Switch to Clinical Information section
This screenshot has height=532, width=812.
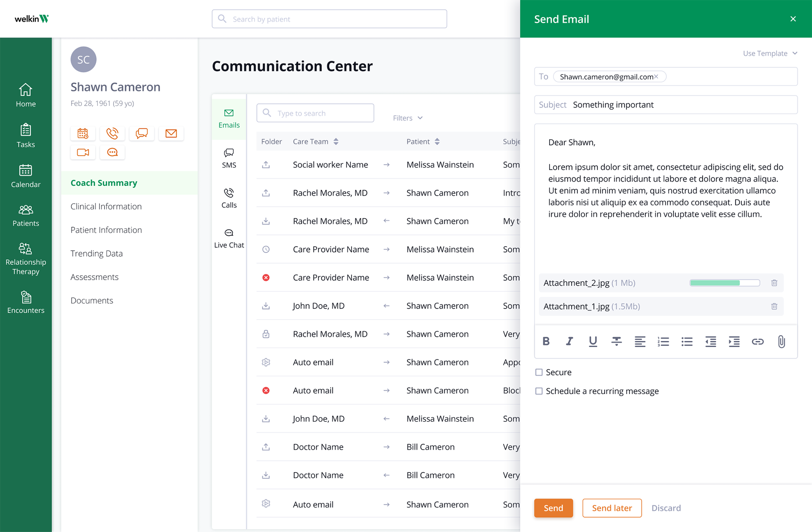tap(105, 206)
